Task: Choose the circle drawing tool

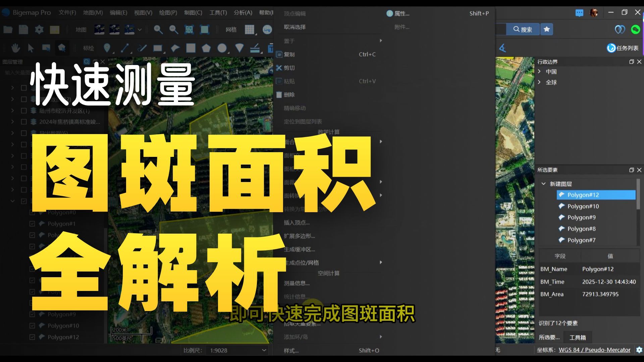Action: click(x=222, y=48)
